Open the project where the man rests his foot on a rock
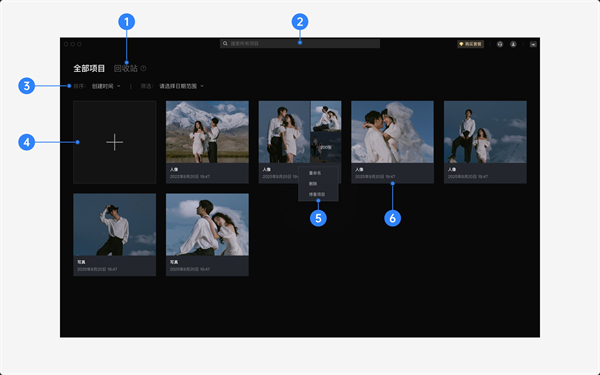 (485, 142)
